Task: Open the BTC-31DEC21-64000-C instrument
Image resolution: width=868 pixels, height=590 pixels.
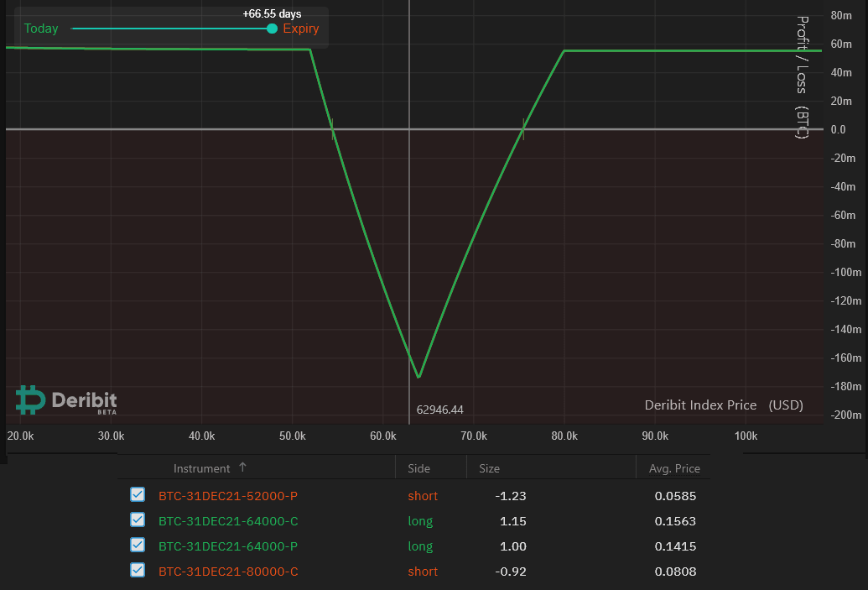Action: point(228,521)
